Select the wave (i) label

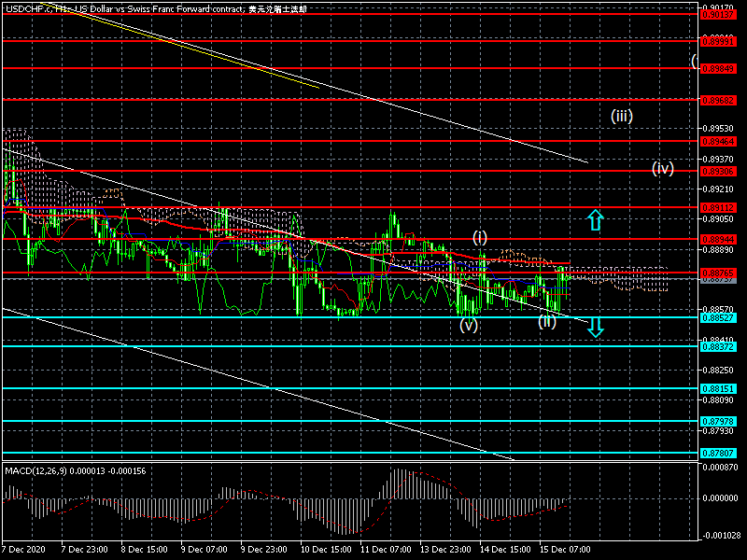479,237
